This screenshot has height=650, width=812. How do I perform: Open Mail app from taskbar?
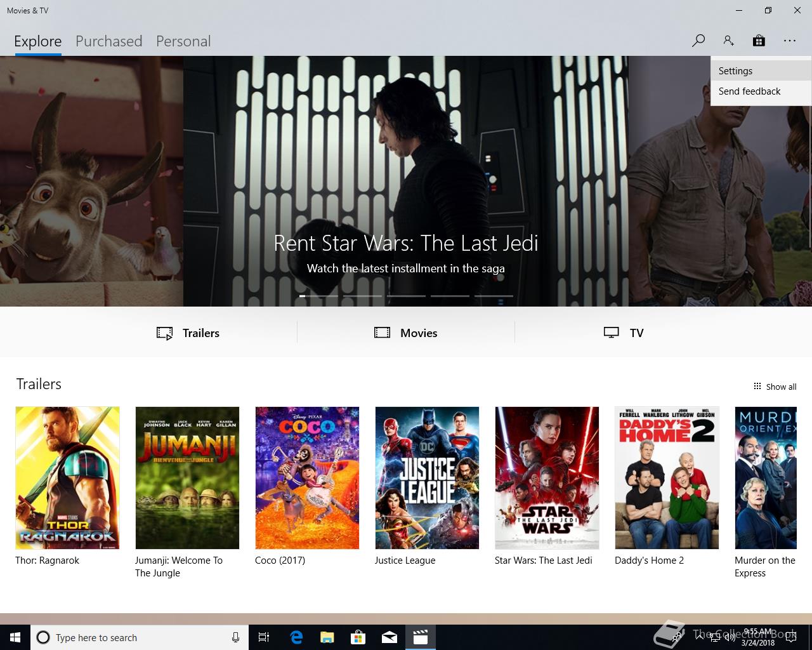(390, 637)
